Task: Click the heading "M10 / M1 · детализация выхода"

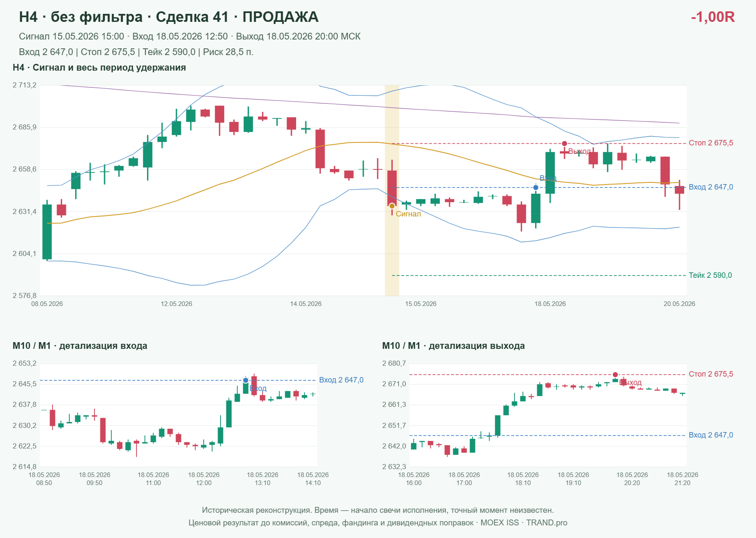Action: (454, 346)
